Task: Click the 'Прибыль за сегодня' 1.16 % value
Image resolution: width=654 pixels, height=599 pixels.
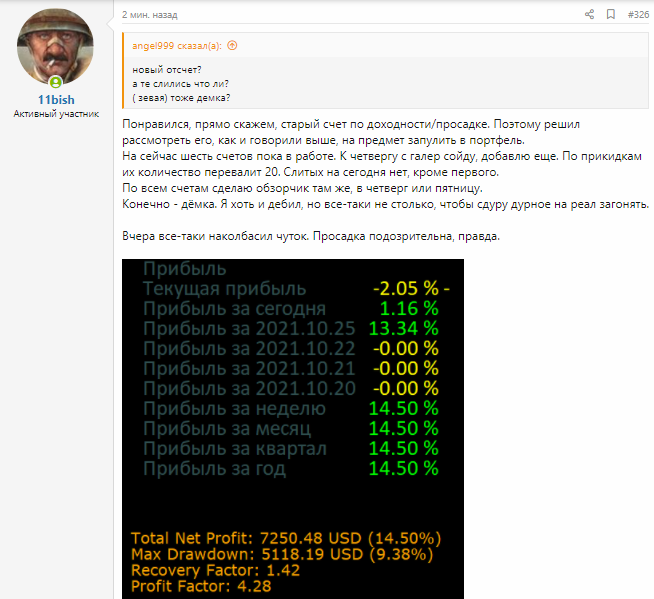Action: pyautogui.click(x=409, y=309)
